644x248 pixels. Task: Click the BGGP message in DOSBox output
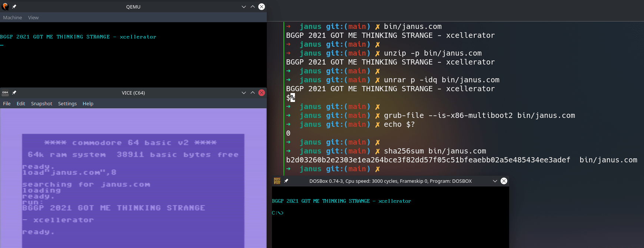[x=341, y=201]
